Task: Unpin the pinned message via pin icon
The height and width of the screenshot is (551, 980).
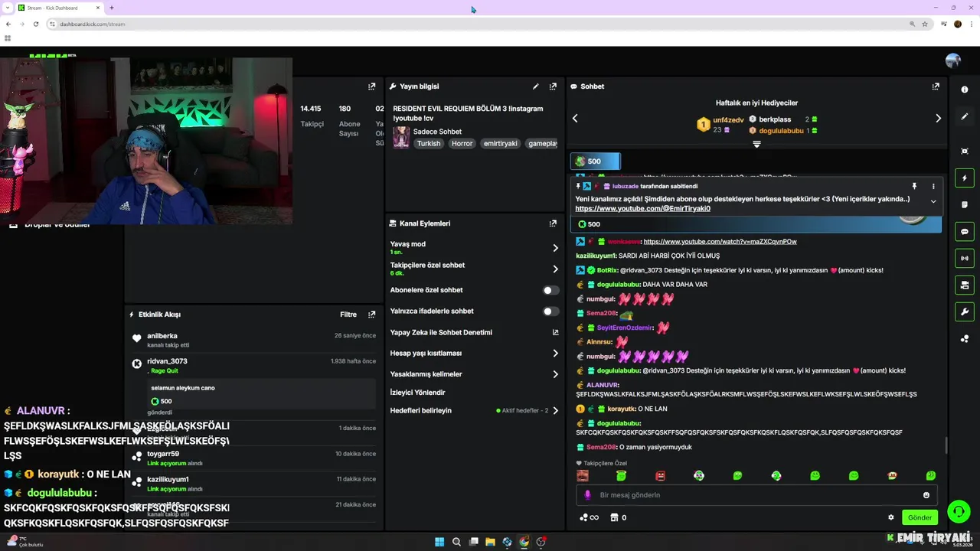Action: (914, 186)
